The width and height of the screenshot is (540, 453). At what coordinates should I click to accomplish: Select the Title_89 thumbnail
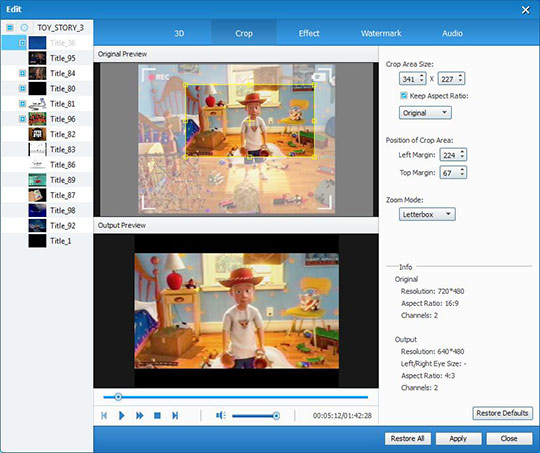click(x=37, y=180)
